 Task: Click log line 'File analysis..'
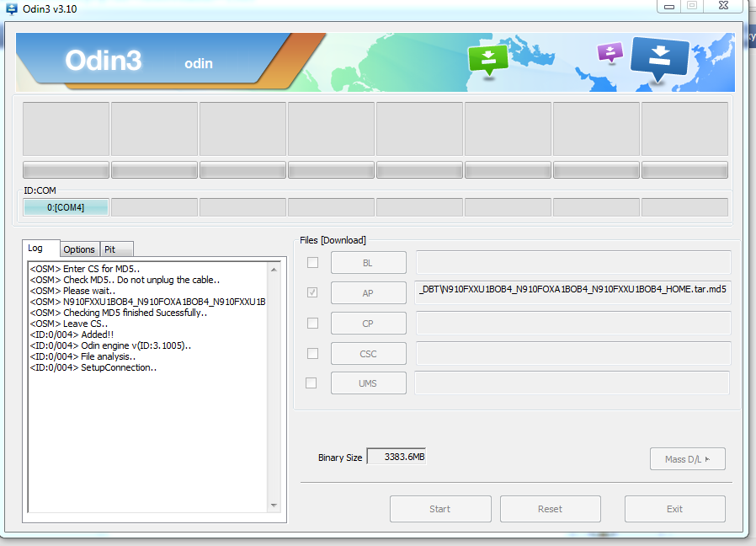pos(83,356)
